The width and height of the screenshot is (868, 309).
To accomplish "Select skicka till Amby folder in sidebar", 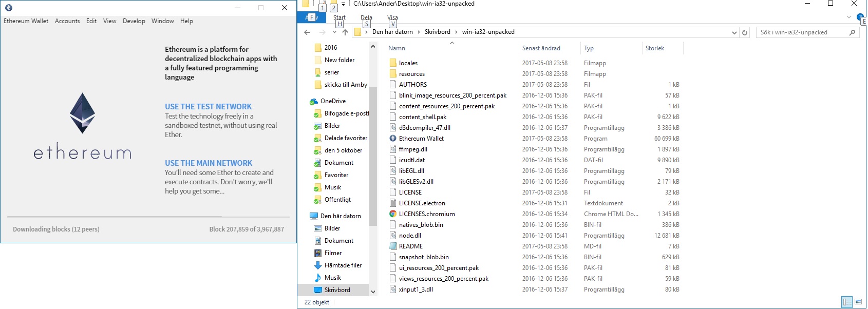I will click(346, 85).
